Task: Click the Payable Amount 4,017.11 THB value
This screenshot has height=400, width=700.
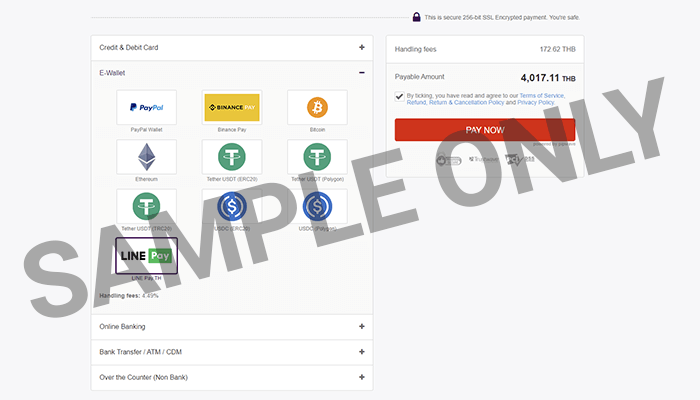Action: pos(548,78)
